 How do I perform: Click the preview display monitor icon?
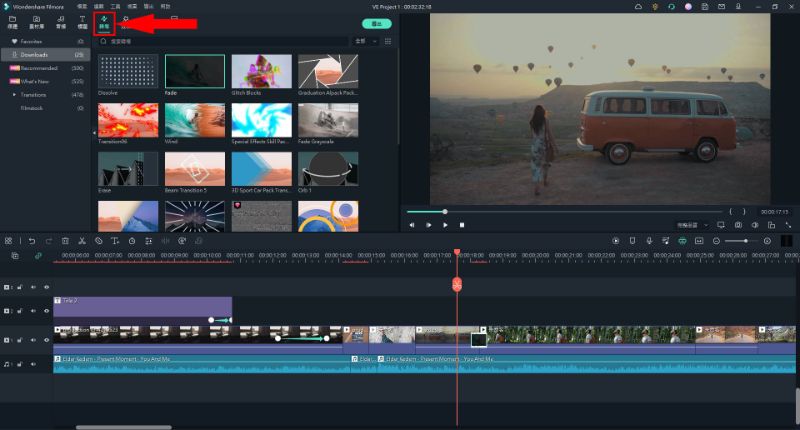tap(721, 225)
